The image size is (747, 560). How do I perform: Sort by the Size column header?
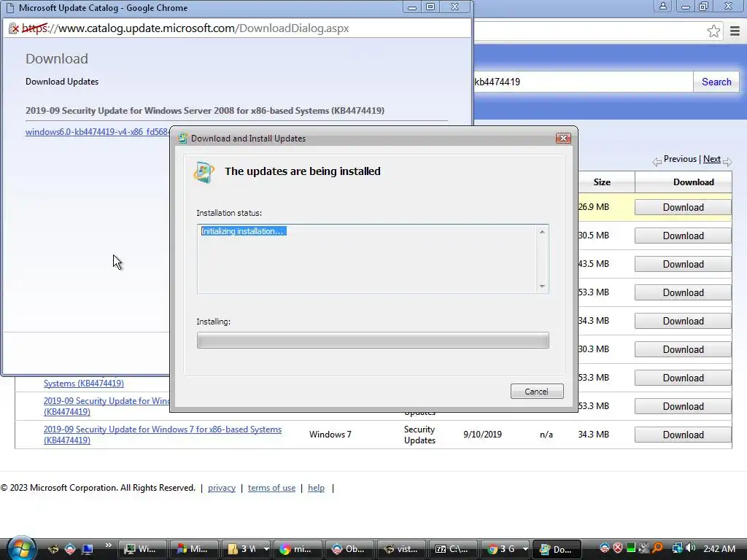tap(602, 182)
